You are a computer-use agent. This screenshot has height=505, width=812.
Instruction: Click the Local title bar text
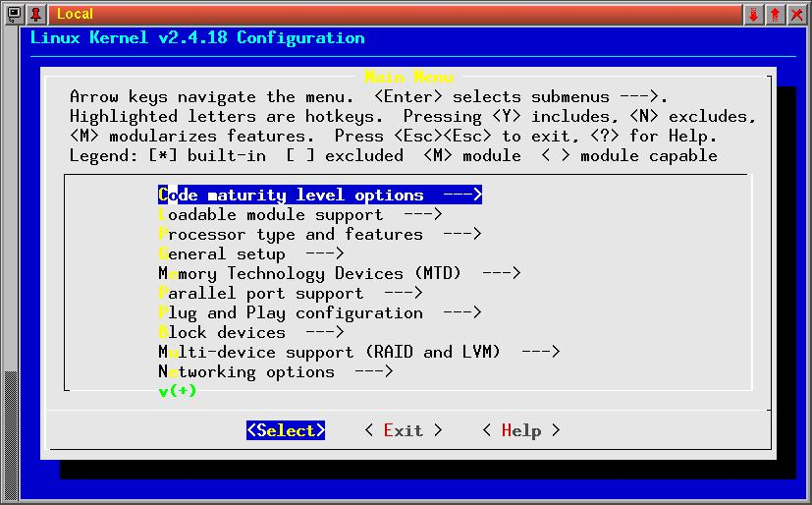pyautogui.click(x=75, y=14)
